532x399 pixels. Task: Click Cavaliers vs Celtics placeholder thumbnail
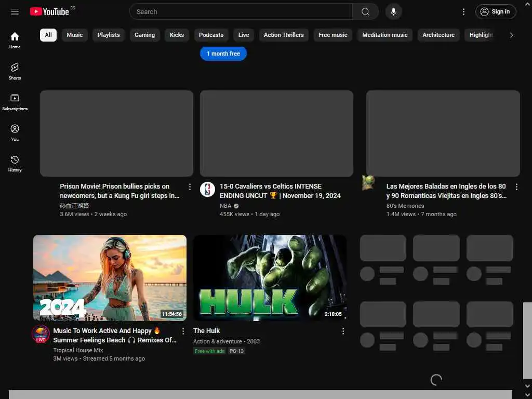(276, 134)
